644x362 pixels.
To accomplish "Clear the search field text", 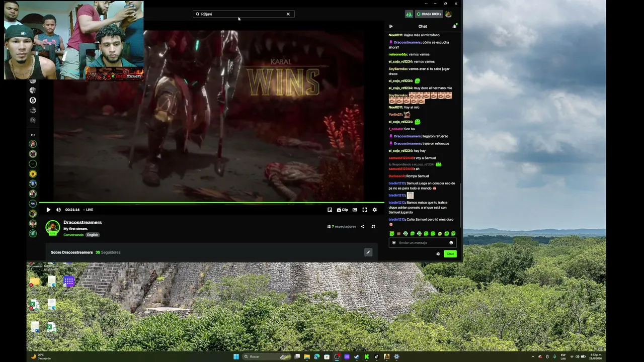I will point(288,14).
